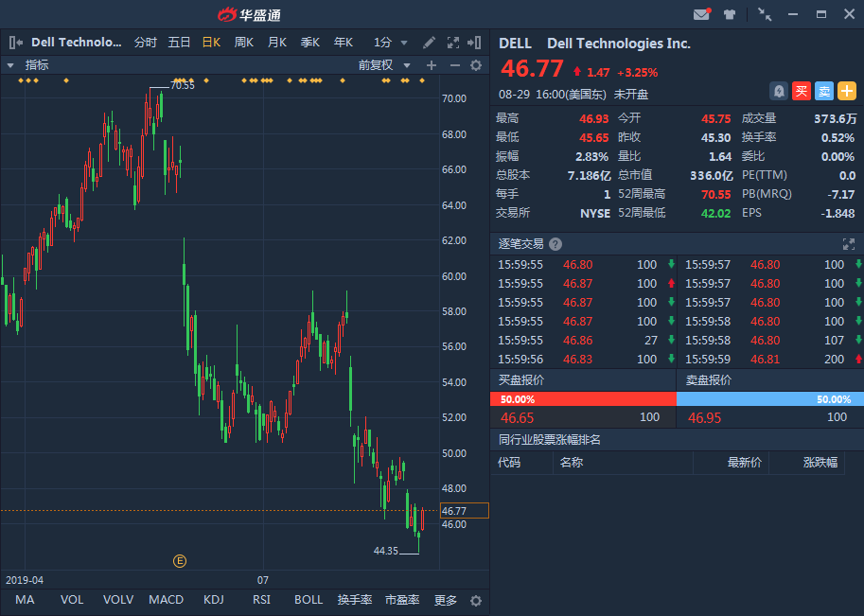Select bid price 46.65
This screenshot has height=616, width=864.
point(517,417)
